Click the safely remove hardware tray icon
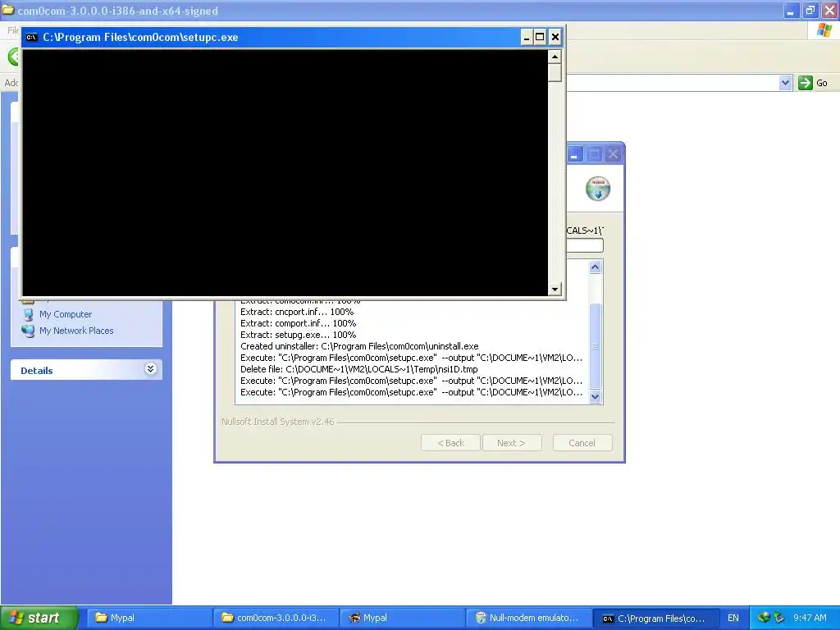Screen dimensions: 840x630 pos(778,618)
